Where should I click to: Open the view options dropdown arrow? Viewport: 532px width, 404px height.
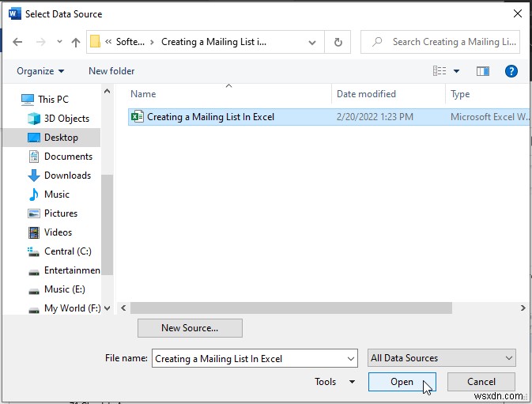456,71
